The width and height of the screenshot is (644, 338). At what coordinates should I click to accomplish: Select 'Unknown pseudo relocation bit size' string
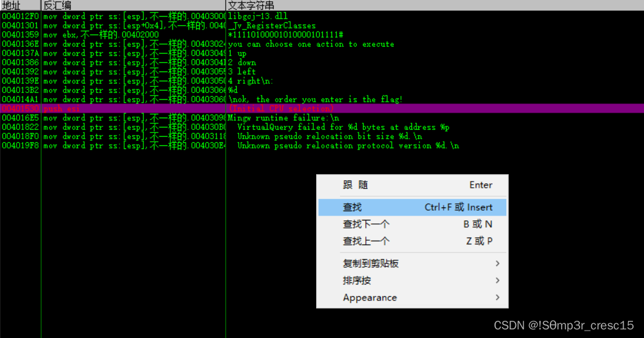(x=330, y=136)
